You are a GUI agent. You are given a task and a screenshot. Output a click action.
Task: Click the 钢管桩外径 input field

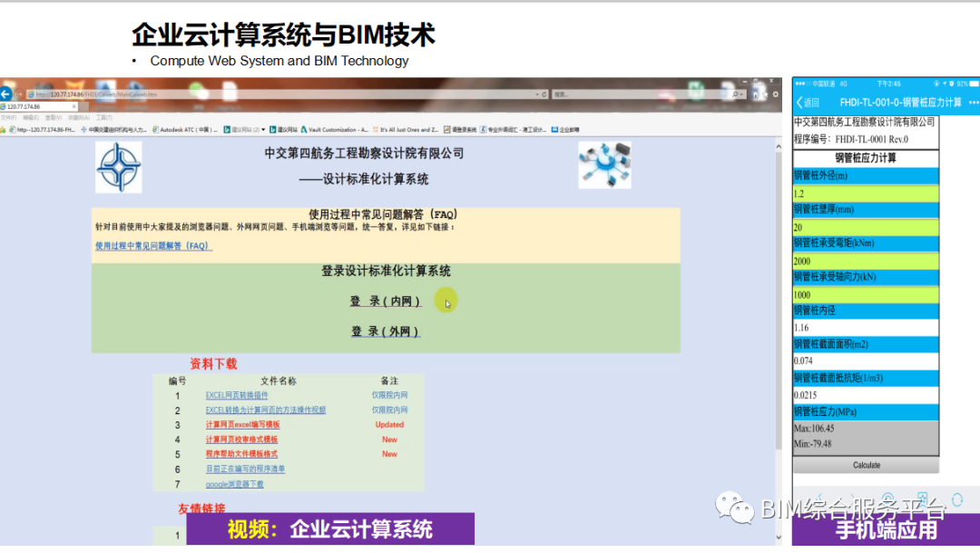[862, 194]
